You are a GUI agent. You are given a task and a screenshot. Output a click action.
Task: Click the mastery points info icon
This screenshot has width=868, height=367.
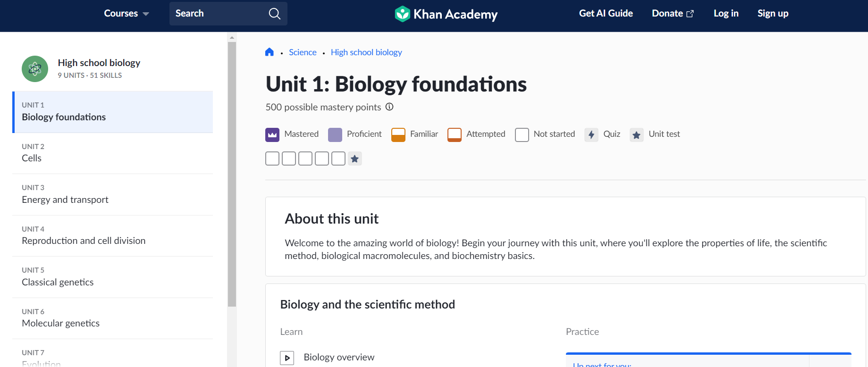[389, 107]
